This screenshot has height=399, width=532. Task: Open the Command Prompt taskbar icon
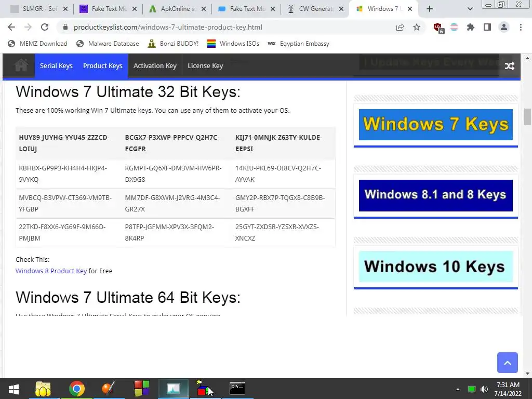point(237,389)
